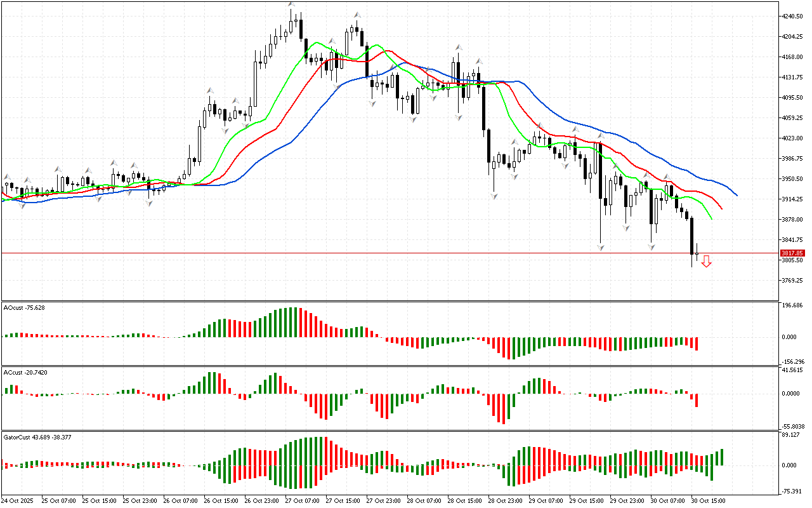Click the red down arrow sell signal

coord(706,261)
